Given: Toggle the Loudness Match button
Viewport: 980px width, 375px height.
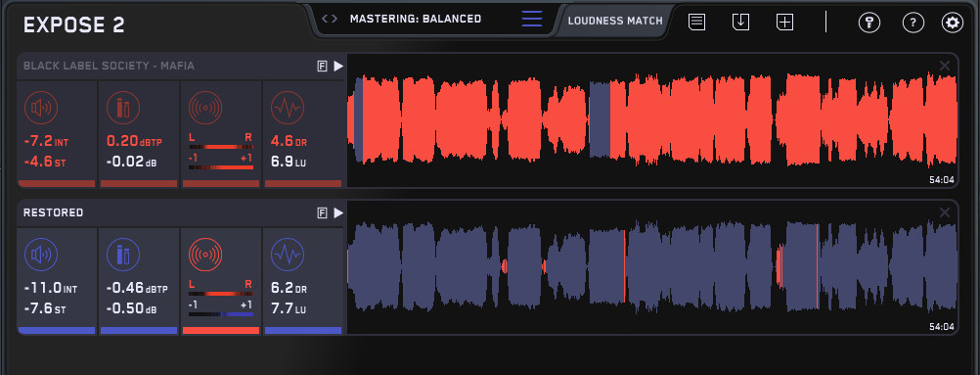Looking at the screenshot, I should 615,21.
